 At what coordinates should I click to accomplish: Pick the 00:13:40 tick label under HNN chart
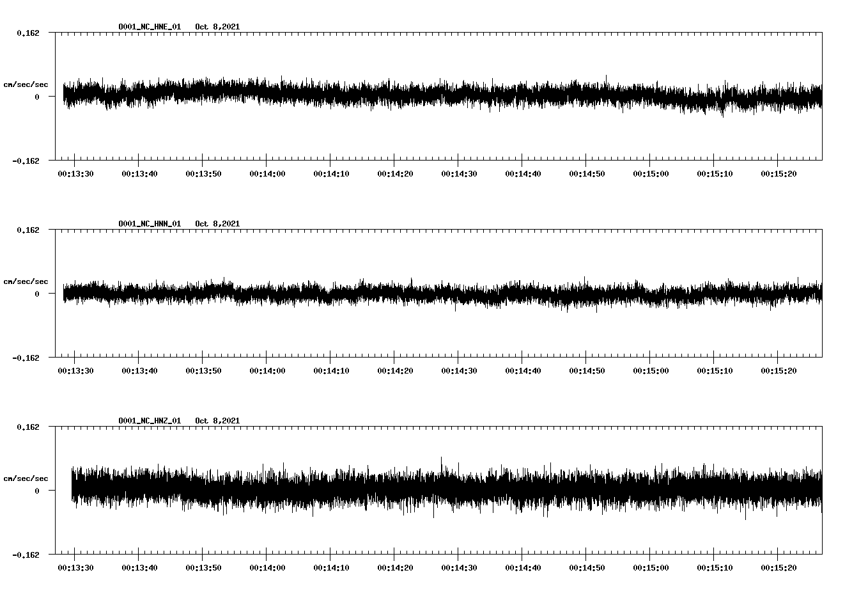coord(139,371)
